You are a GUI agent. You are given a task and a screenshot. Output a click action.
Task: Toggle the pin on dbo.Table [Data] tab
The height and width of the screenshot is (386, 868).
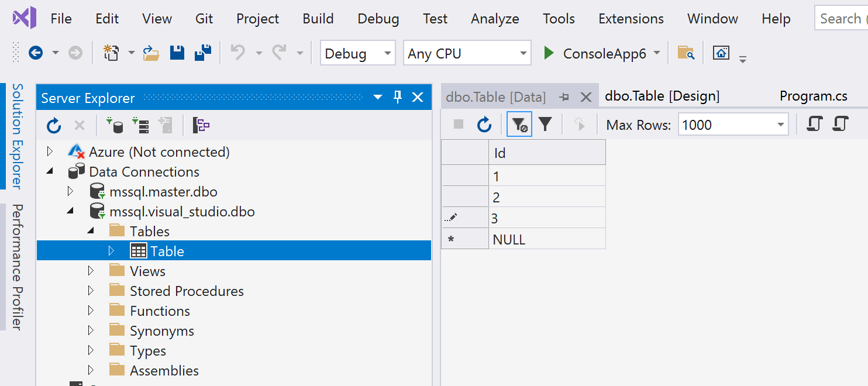click(x=564, y=97)
